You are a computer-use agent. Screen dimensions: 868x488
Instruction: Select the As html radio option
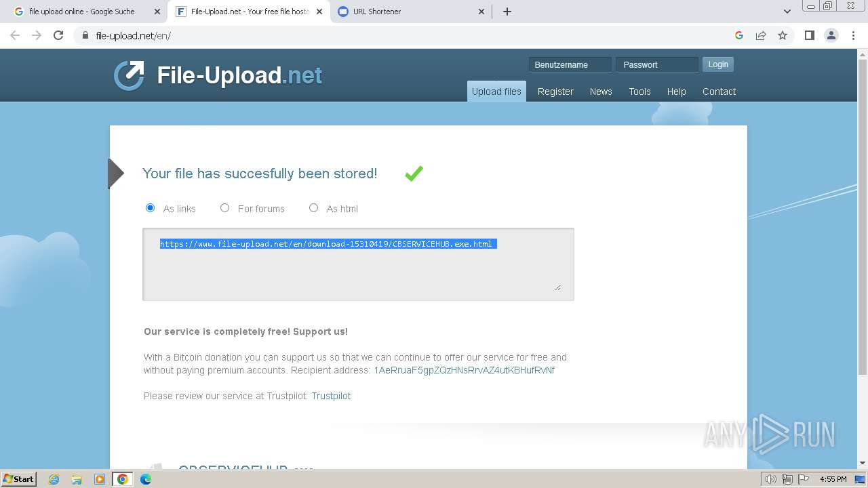(313, 208)
